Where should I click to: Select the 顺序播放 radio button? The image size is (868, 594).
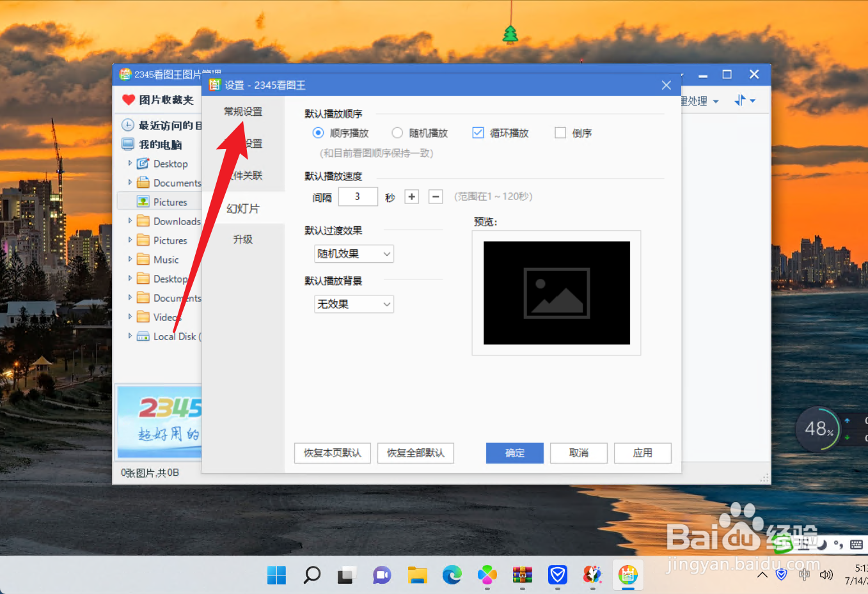tap(318, 133)
